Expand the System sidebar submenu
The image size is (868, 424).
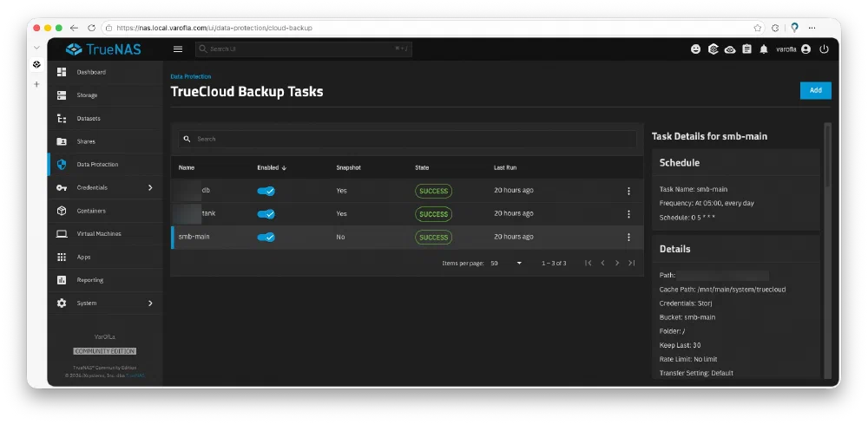[x=150, y=303]
